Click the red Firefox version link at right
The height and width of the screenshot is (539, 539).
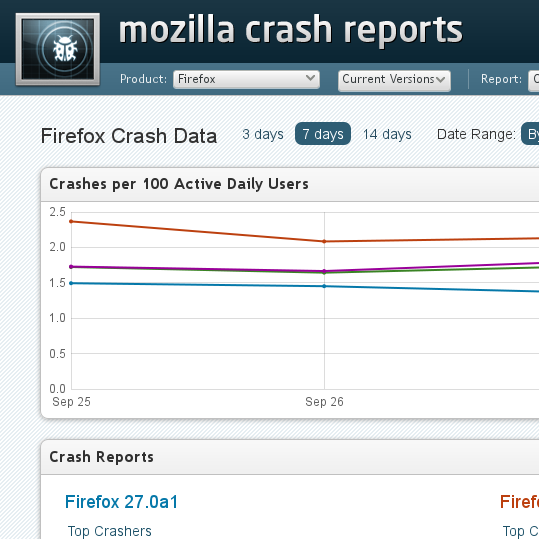pyautogui.click(x=519, y=502)
